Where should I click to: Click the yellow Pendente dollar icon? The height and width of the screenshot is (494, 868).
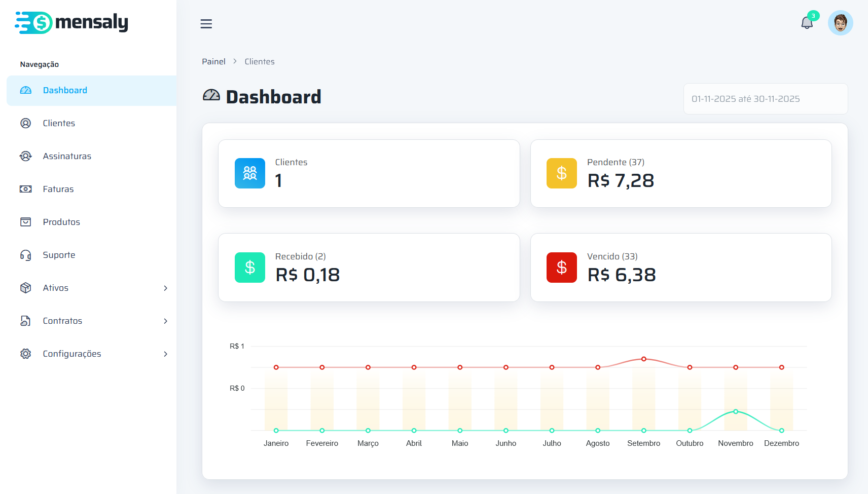tap(561, 173)
